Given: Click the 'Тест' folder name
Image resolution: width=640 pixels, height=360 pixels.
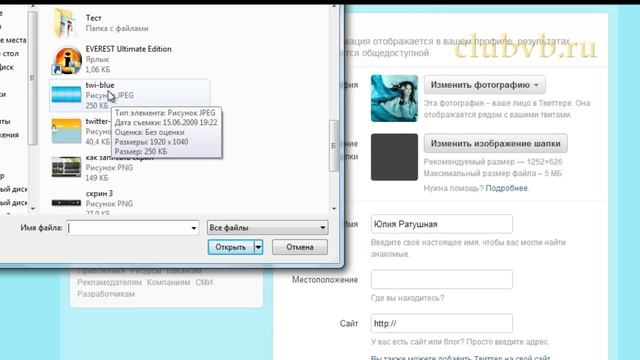Looking at the screenshot, I should click(93, 18).
